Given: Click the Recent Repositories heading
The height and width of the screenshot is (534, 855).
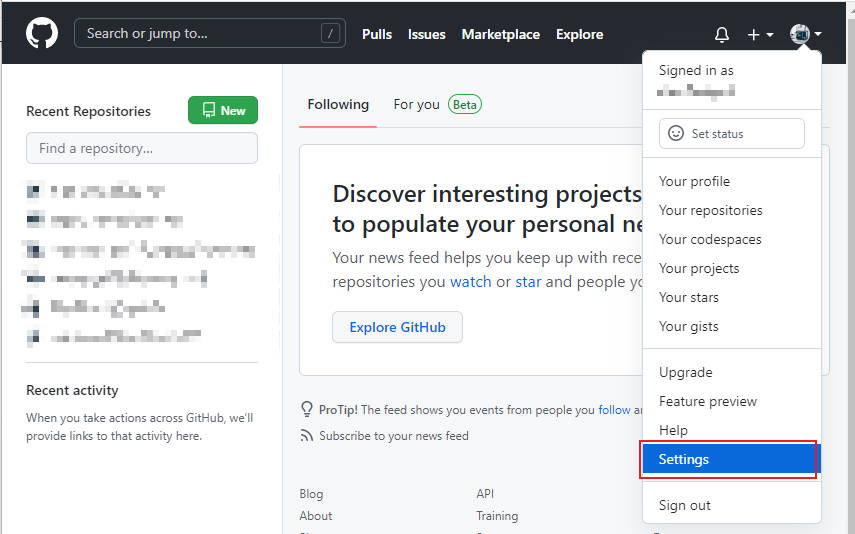Looking at the screenshot, I should tap(88, 111).
